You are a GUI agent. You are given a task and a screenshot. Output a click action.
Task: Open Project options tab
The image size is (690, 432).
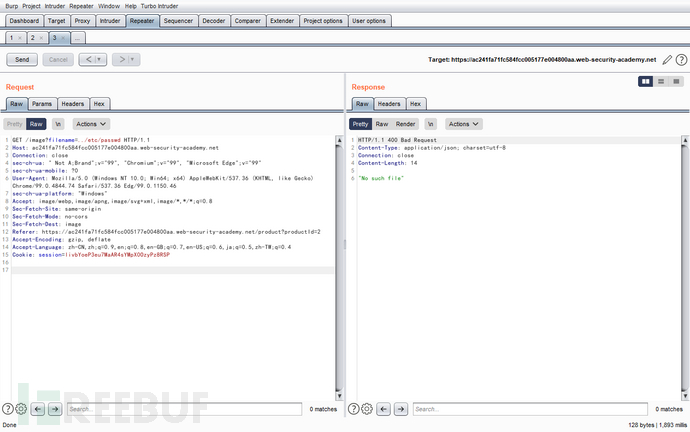tap(323, 21)
